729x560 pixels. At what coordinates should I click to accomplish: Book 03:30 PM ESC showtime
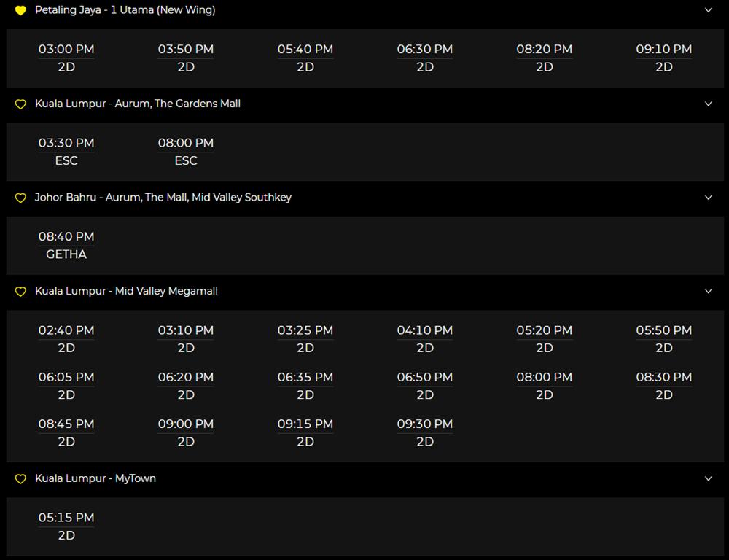[66, 151]
